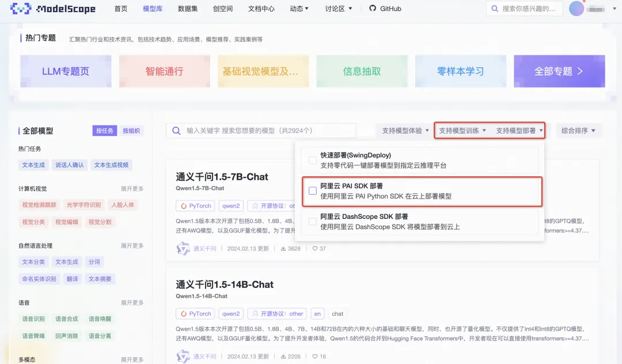Go to 首页 in the navigation bar

coord(121,8)
